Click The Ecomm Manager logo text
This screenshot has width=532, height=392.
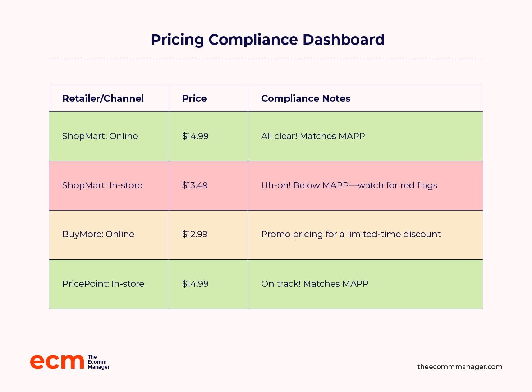98,362
